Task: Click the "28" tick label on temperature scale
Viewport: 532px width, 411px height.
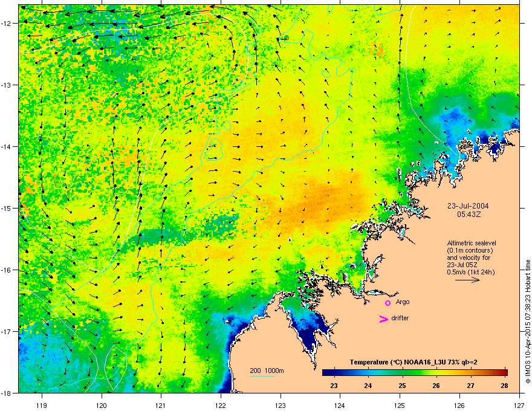Action: pos(505,386)
